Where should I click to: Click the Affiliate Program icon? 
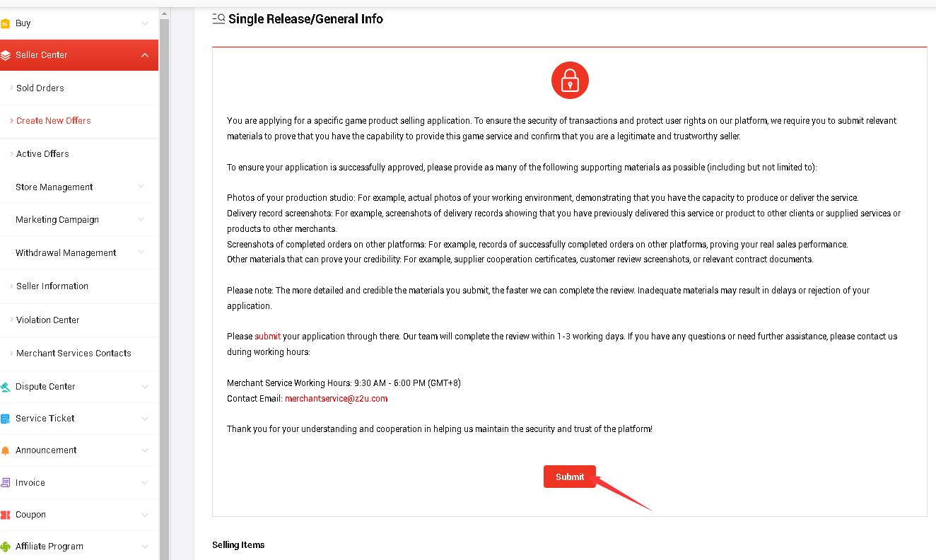pos(5,547)
